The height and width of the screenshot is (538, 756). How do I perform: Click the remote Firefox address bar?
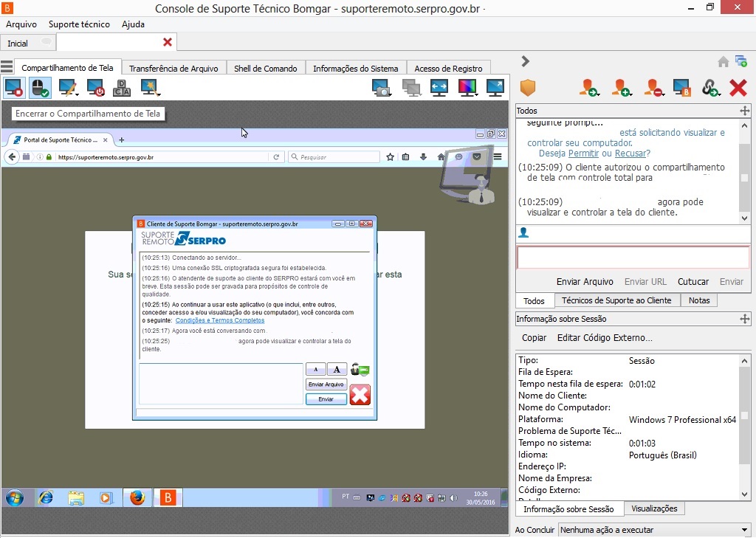click(162, 157)
